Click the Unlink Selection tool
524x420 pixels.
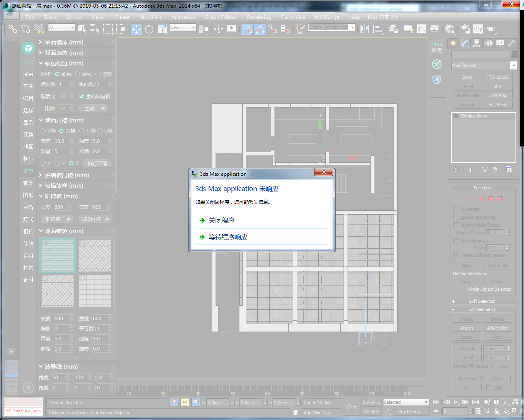coord(26,29)
